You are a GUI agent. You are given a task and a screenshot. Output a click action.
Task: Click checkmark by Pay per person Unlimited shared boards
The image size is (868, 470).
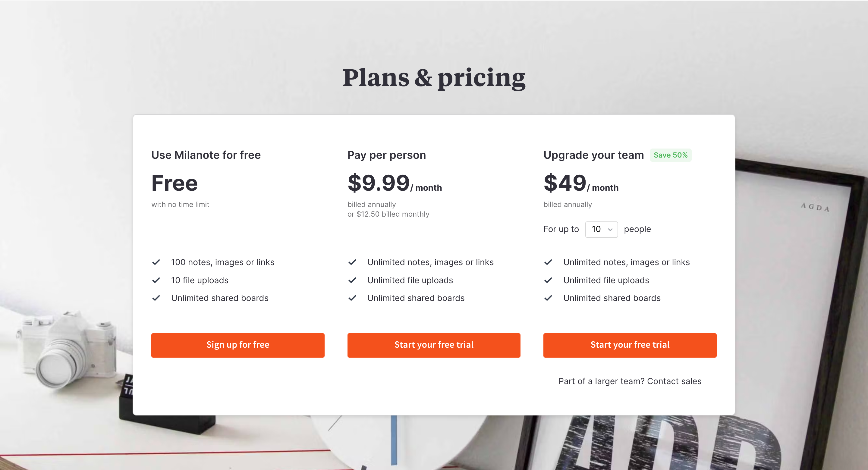click(352, 298)
